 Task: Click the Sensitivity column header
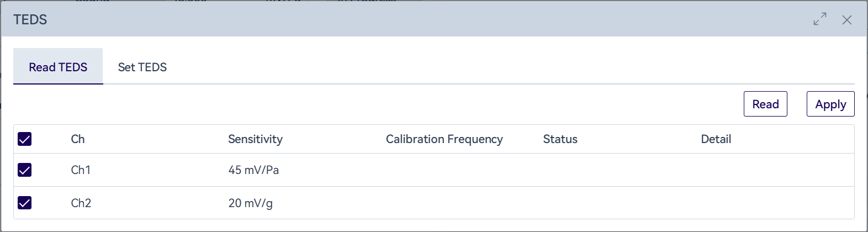tap(255, 139)
